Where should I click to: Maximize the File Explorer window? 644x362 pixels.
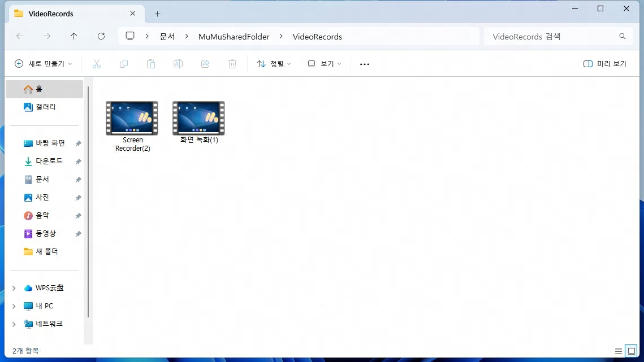tap(600, 8)
